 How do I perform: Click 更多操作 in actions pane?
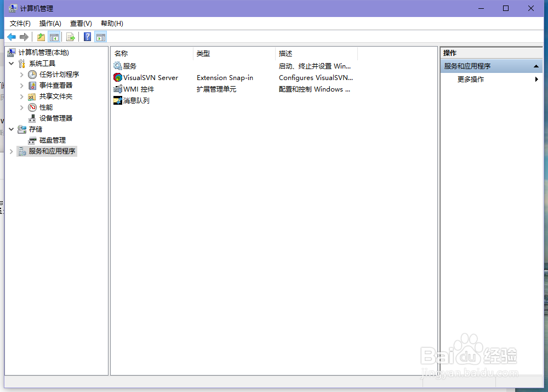(470, 79)
